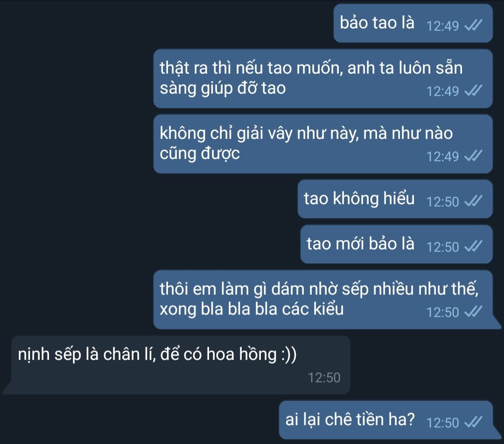This screenshot has height=444, width=504.
Task: Click read checkmarks on "tao không hiểu" message
Action: click(474, 201)
